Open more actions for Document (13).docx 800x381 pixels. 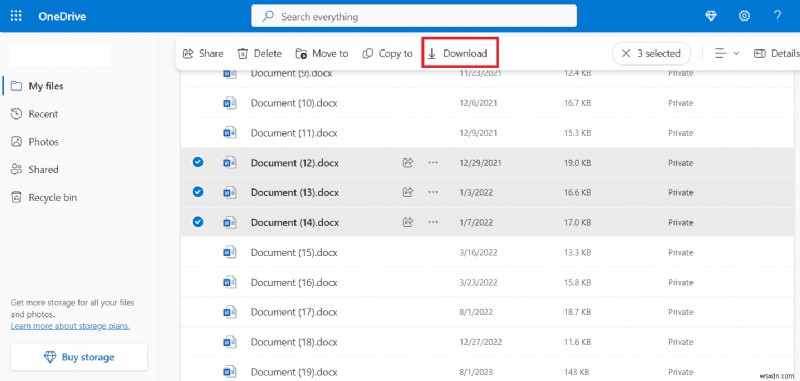pos(433,192)
